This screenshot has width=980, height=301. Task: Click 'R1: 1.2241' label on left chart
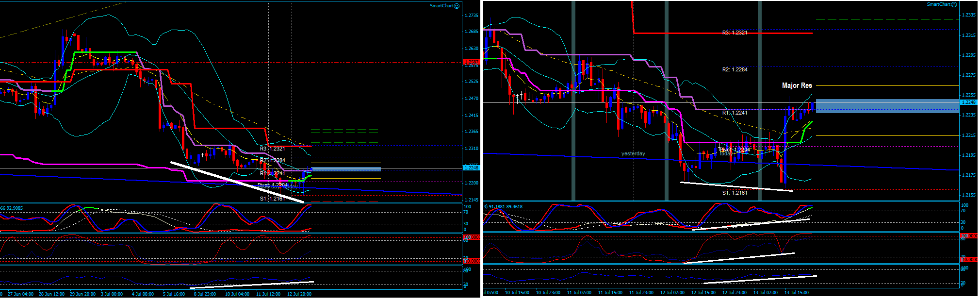point(272,173)
